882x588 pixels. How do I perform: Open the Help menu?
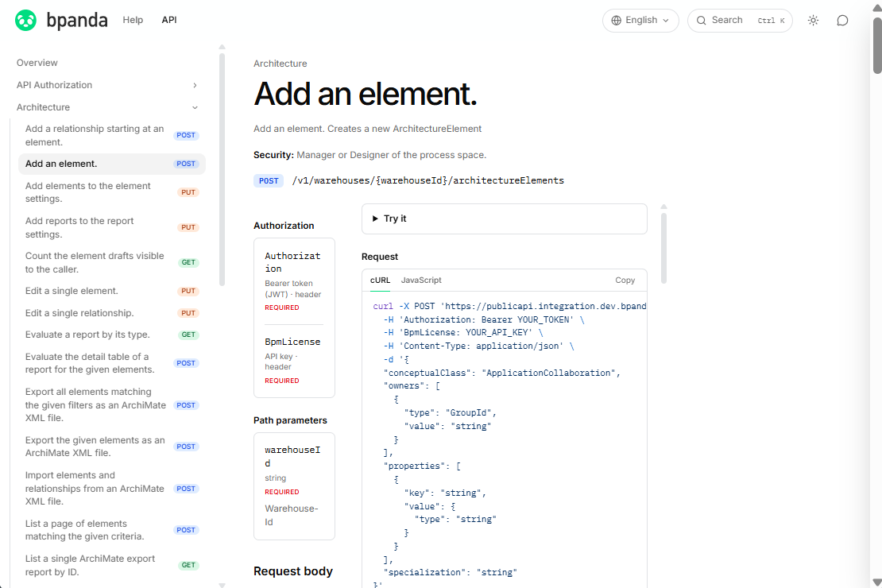pos(133,20)
